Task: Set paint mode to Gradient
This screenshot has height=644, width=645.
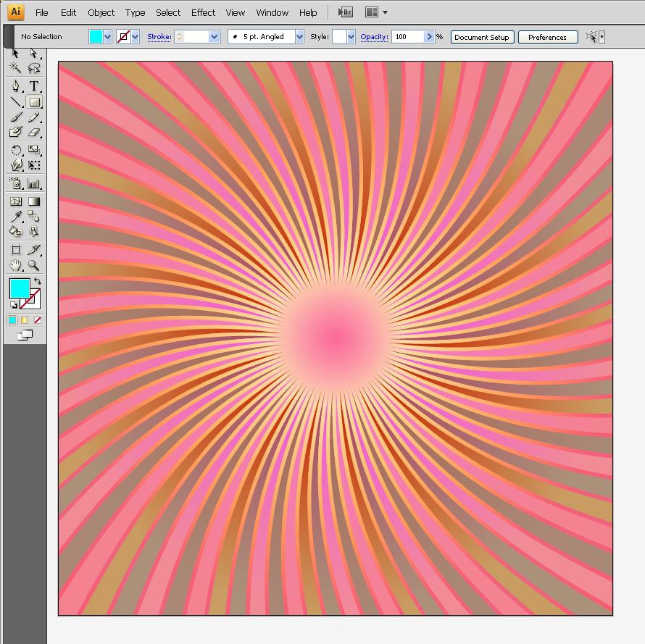Action: [25, 320]
